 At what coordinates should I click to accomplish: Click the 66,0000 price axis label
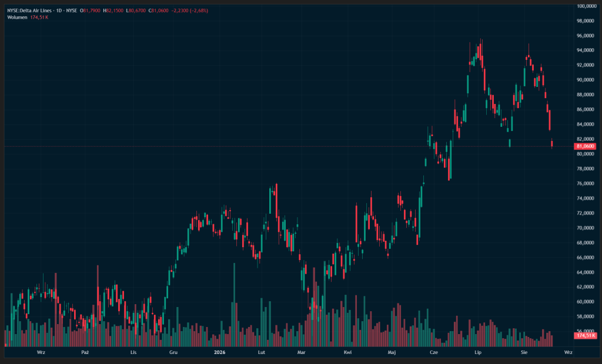click(x=586, y=258)
